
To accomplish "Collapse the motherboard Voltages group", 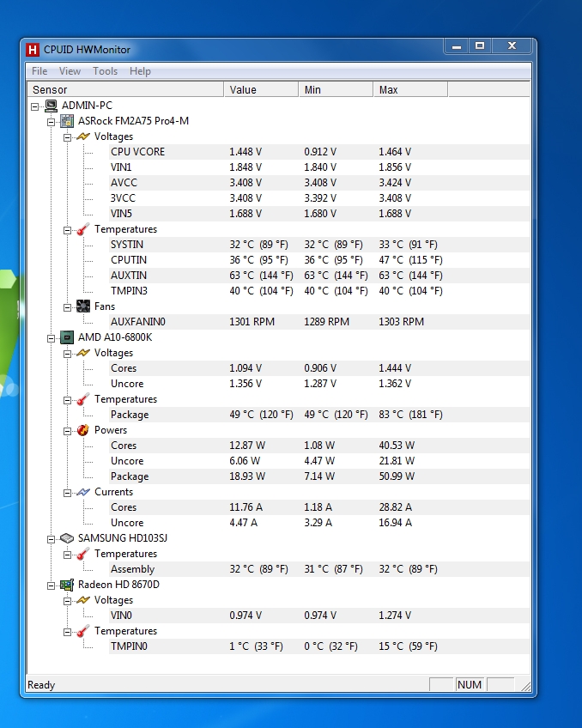I will click(x=67, y=138).
